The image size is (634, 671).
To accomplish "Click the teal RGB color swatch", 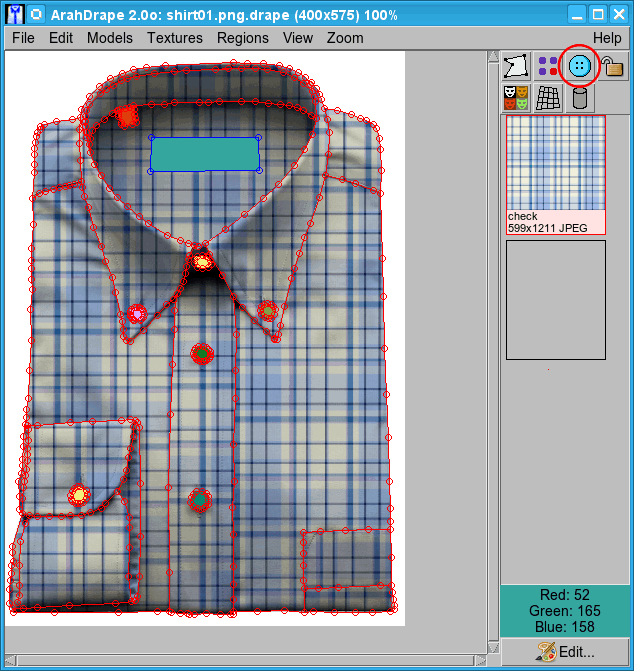I will coord(566,612).
